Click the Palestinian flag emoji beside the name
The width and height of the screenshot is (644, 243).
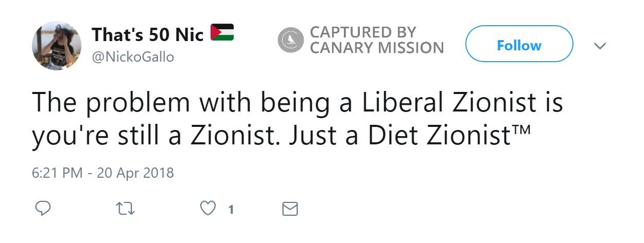coord(222,33)
